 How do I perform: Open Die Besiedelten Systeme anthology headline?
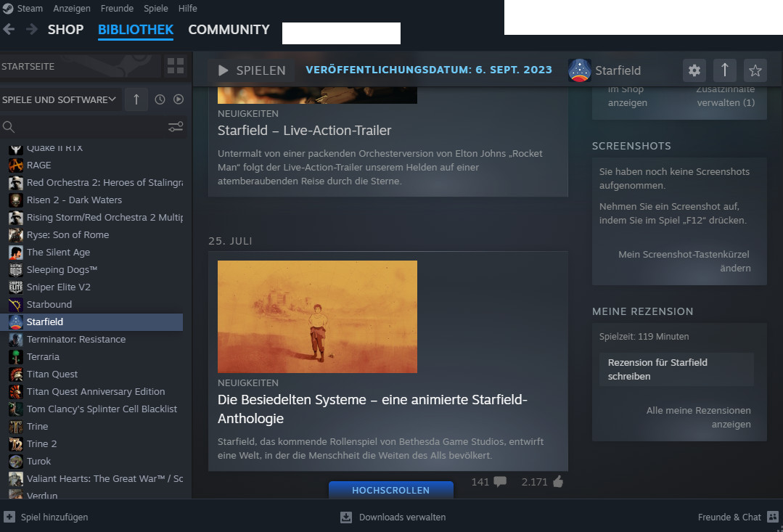372,409
